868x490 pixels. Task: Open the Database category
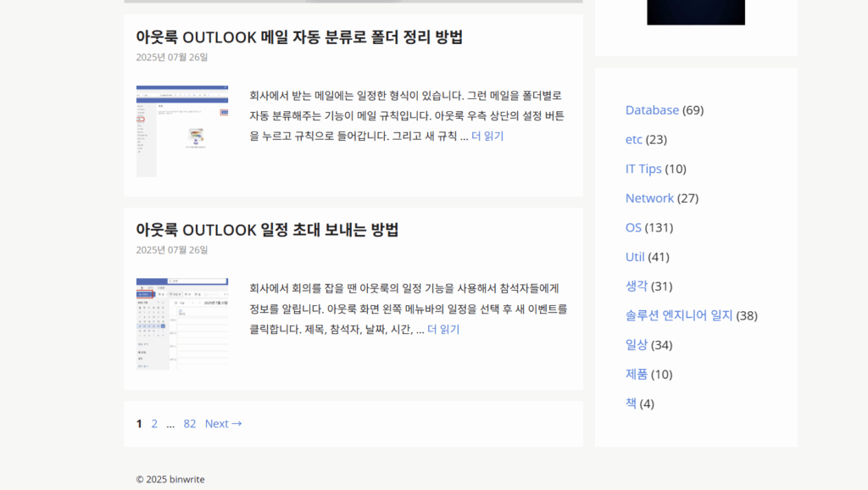652,109
